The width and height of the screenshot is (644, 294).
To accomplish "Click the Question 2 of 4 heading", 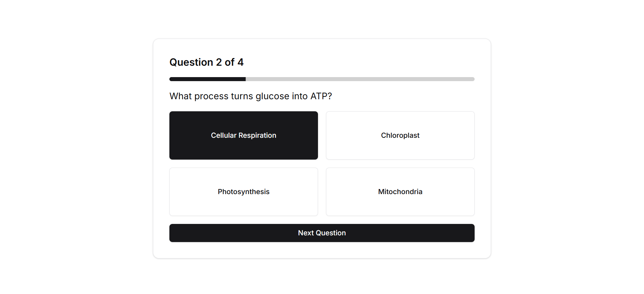I will [x=207, y=62].
